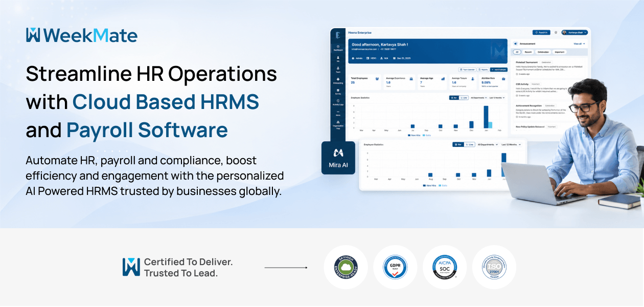Screen dimensions: 644x307
Task: Click the Attrition Rate 9.09% value
Action: [486, 82]
